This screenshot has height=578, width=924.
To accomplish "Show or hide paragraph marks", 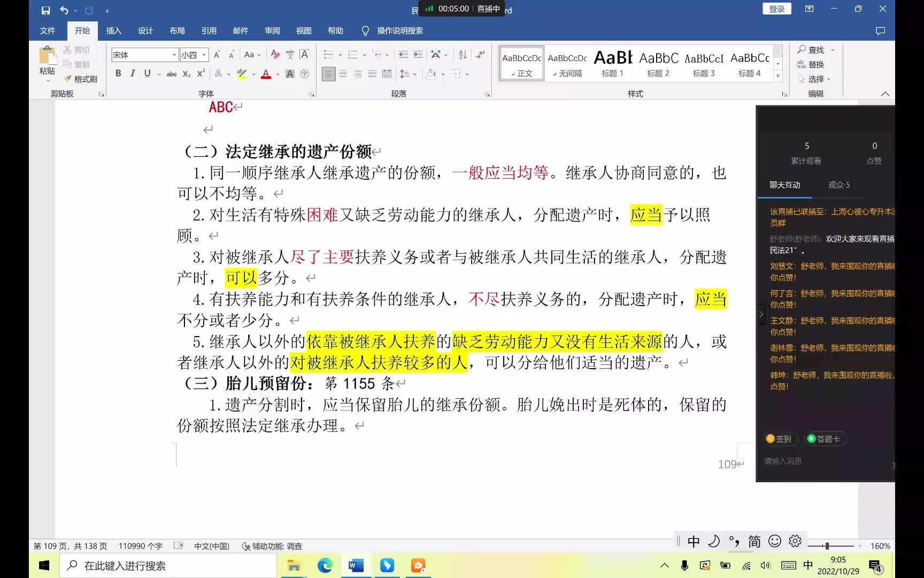I will click(x=480, y=55).
